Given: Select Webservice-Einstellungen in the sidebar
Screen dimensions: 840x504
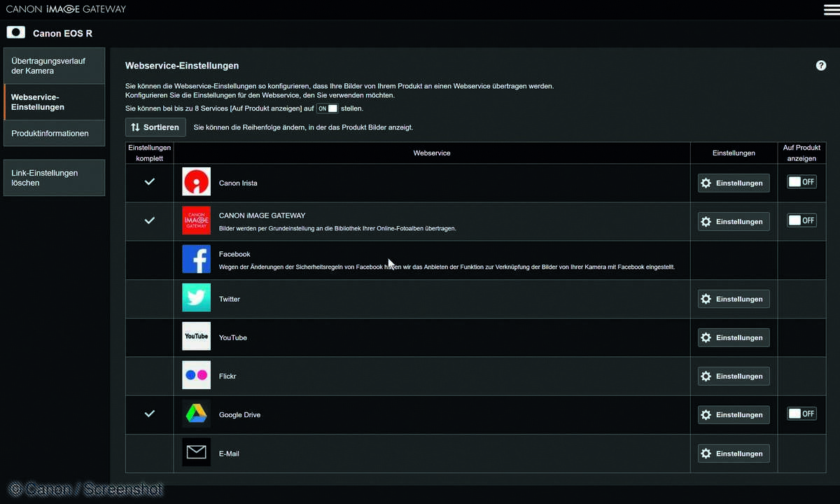Looking at the screenshot, I should click(x=54, y=102).
